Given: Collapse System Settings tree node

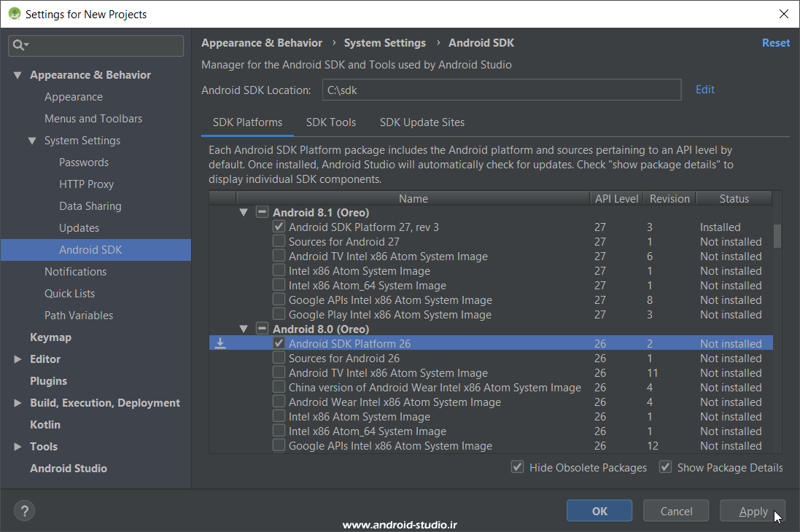Looking at the screenshot, I should click(x=32, y=141).
